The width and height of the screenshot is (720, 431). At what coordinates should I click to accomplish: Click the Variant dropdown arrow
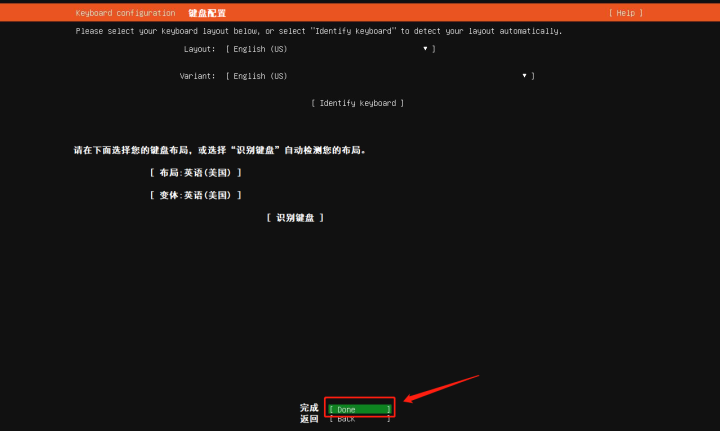pyautogui.click(x=524, y=75)
